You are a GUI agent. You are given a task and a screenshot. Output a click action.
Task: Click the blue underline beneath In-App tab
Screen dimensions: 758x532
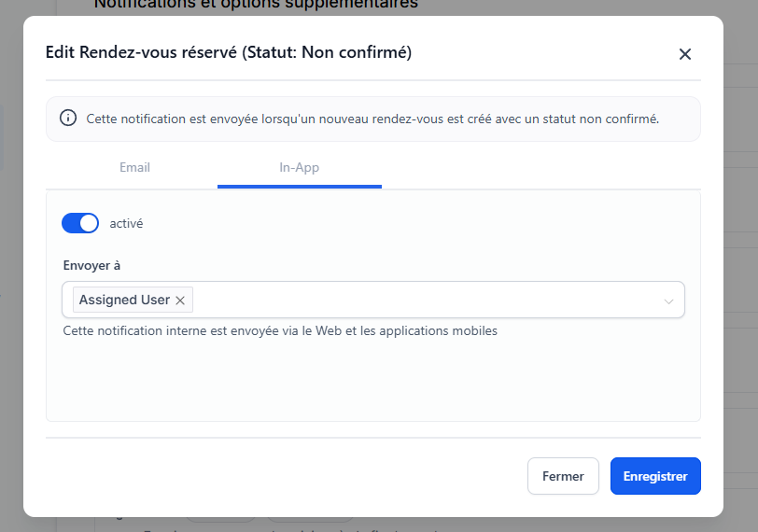click(x=300, y=186)
